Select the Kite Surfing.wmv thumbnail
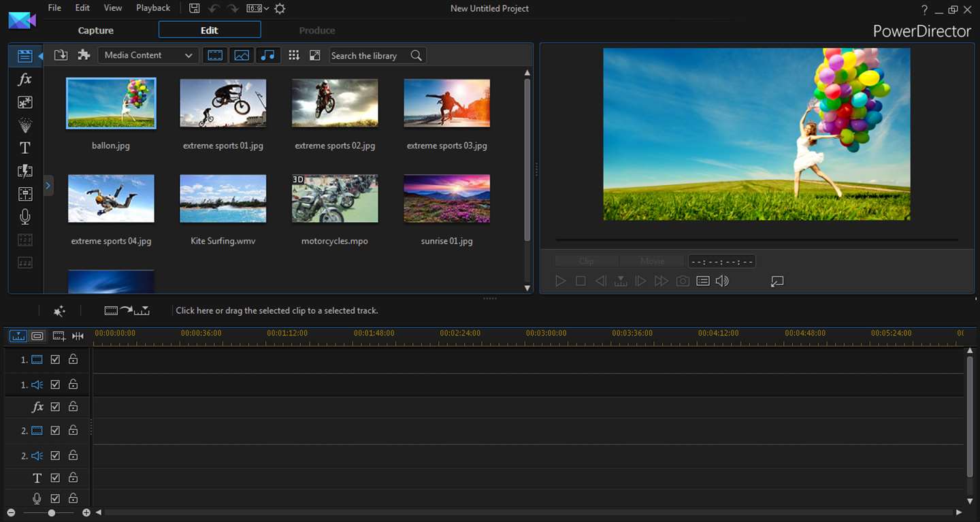This screenshot has height=522, width=980. point(223,199)
